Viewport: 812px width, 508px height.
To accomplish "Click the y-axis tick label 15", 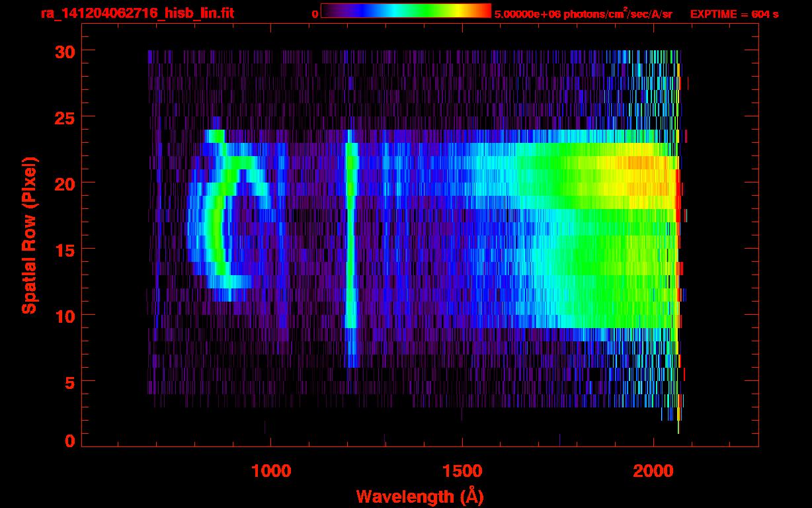I will (64, 249).
